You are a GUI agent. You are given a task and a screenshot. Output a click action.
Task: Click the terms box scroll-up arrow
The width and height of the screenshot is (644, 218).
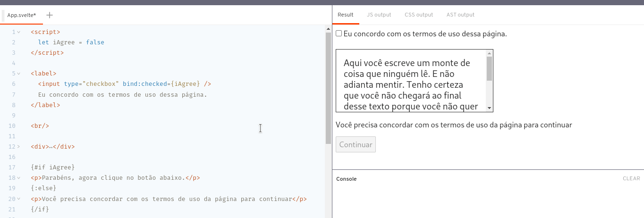pos(489,53)
